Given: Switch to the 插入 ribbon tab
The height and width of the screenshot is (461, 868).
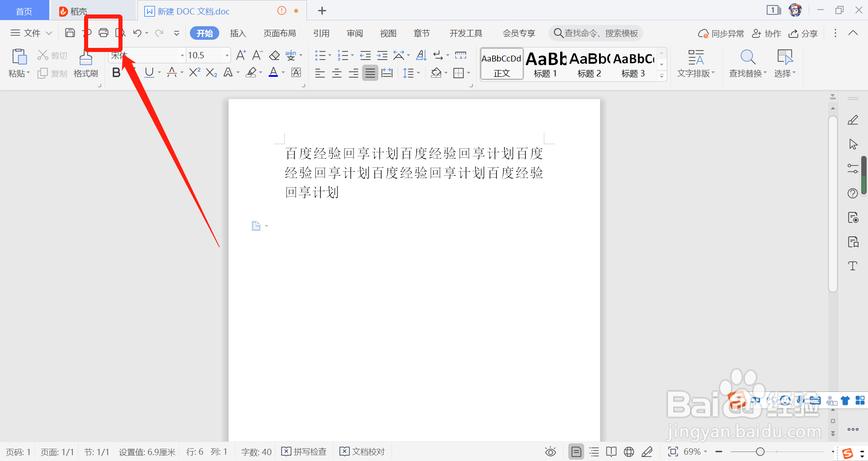Looking at the screenshot, I should [238, 33].
